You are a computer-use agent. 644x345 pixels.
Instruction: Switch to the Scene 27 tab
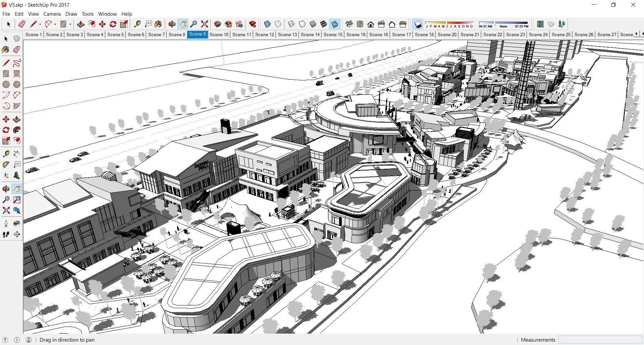pyautogui.click(x=607, y=34)
